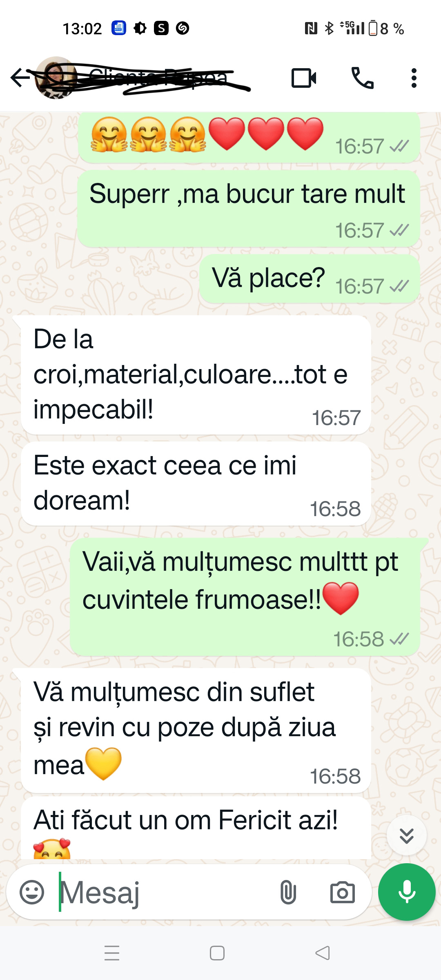Go back using the arrow
The image size is (441, 980).
click(x=20, y=78)
